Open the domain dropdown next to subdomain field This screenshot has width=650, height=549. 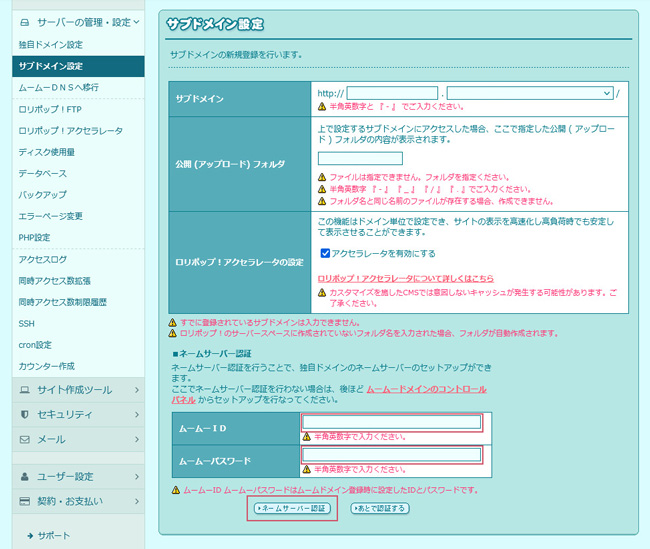pos(530,93)
